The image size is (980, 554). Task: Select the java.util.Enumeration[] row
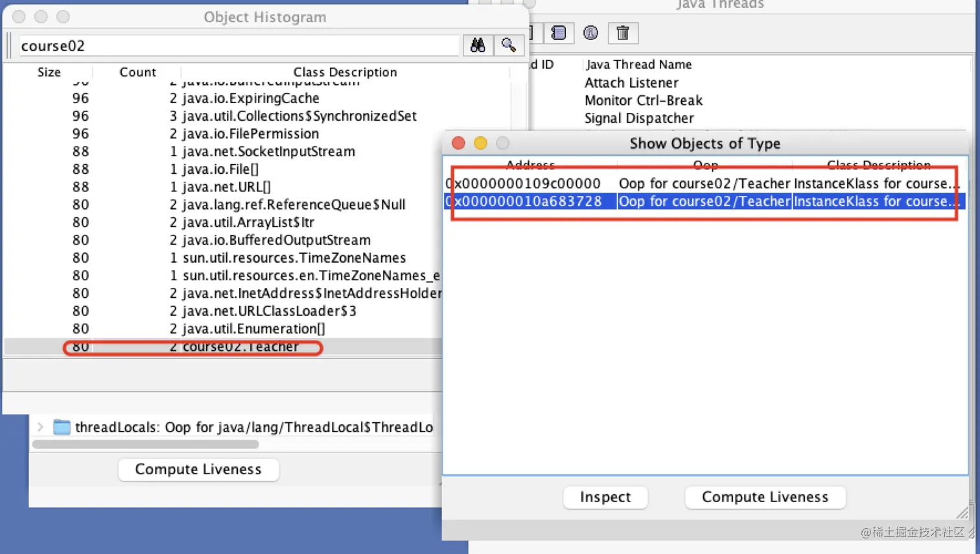click(224, 329)
